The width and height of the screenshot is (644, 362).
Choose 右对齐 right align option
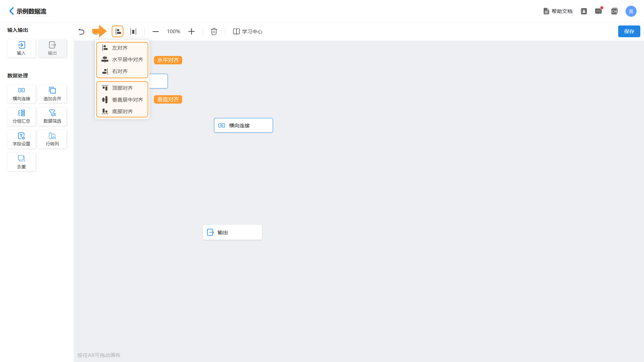(x=122, y=71)
